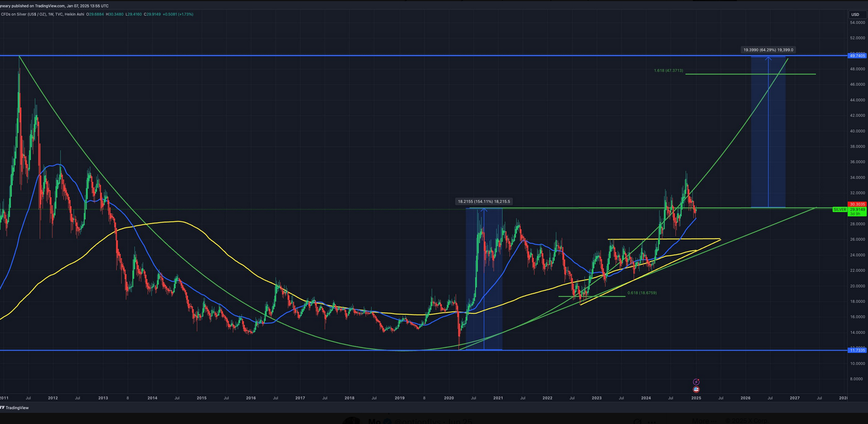Open the purple lightning event marker
Screen dimensions: 868x424
point(696,382)
